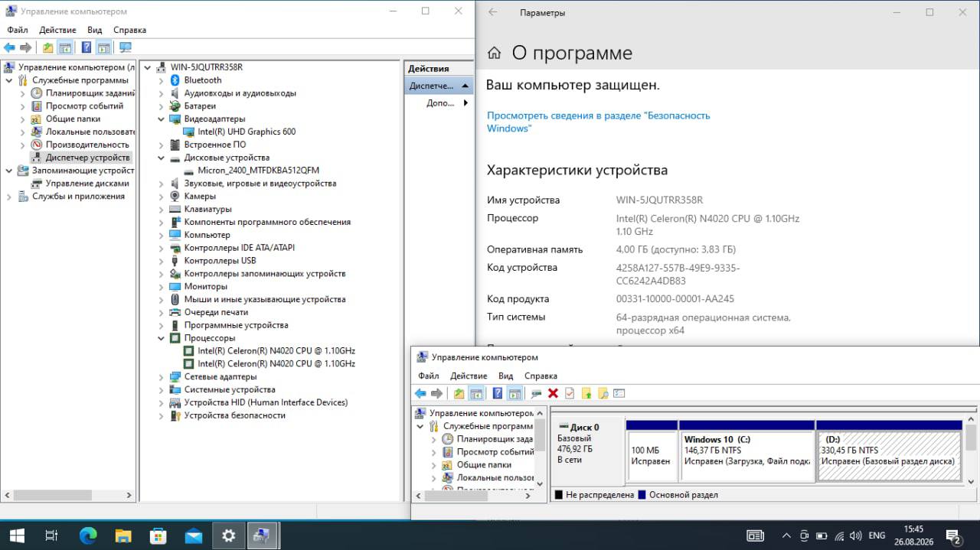Click the Камеры webcam icon

tap(175, 196)
